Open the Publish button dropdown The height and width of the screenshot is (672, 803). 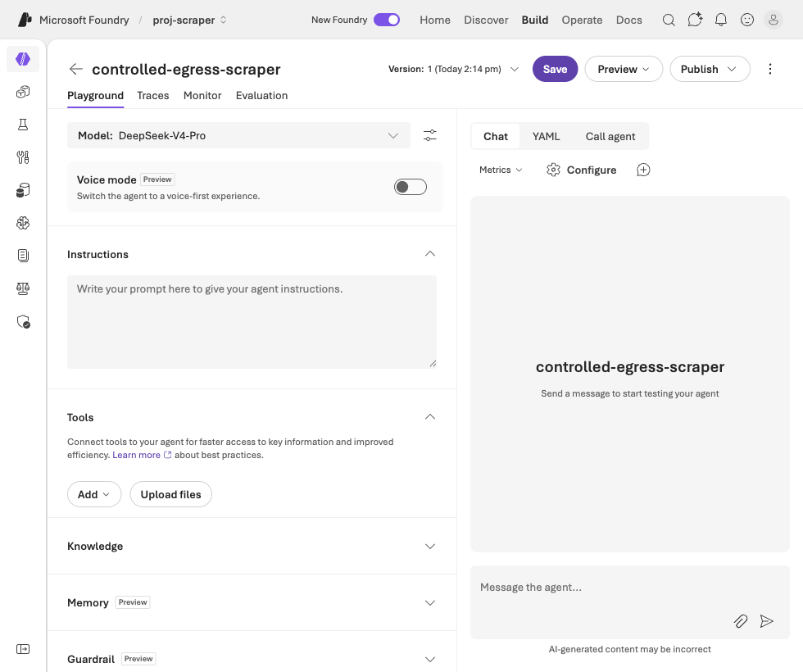click(x=710, y=69)
